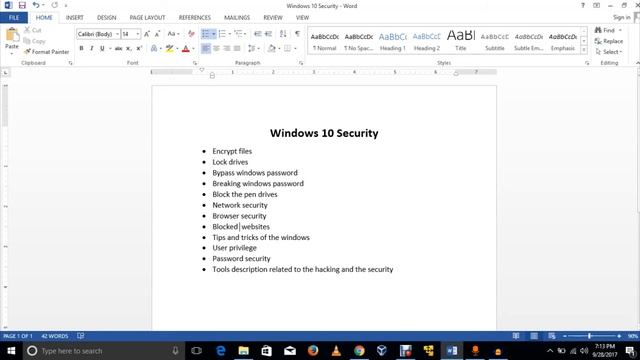Center the paragraph text
640x360 pixels.
(216, 49)
